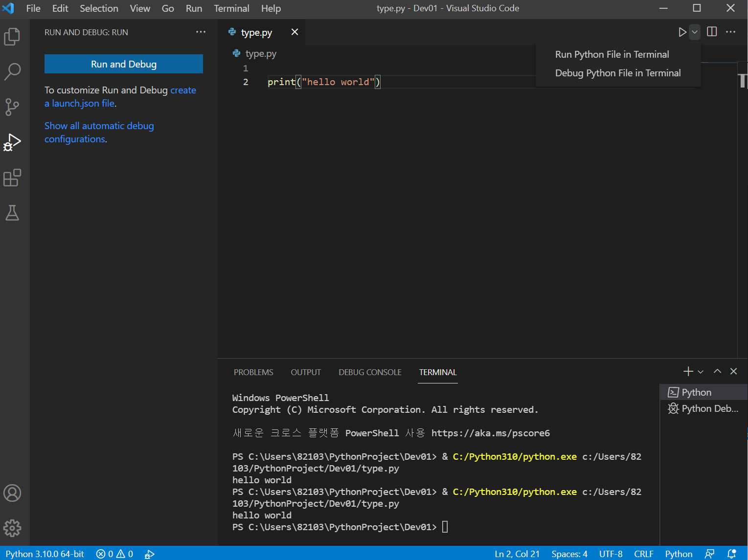Click the feedback icon in status bar
Viewport: 748px width, 560px height.
click(710, 554)
